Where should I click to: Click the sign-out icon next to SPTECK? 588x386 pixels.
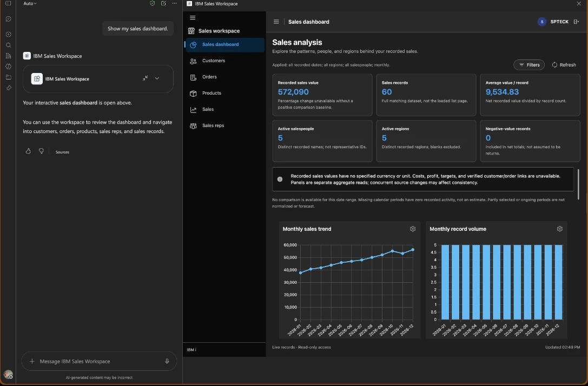coord(577,22)
